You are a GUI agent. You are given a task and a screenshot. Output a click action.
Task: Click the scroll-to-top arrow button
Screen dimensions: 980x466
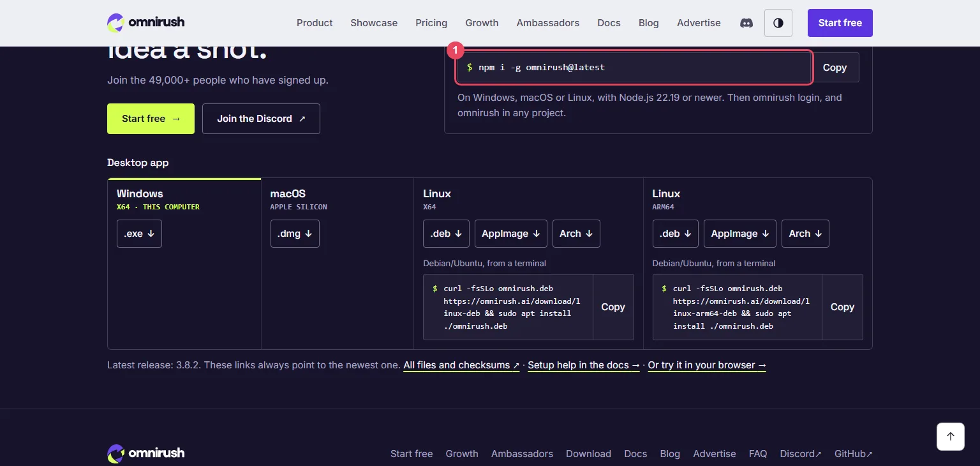[x=951, y=437]
